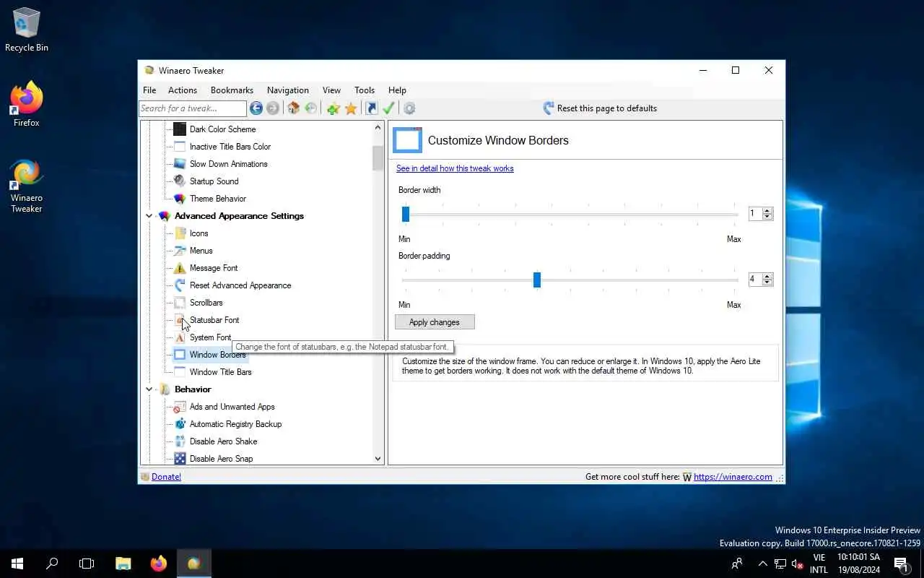Click the taskbar search magnifier
Screen dimensions: 924x578
click(x=52, y=564)
